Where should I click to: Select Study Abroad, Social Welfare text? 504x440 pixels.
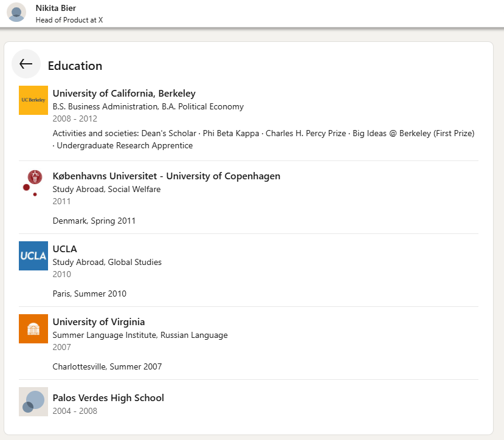pos(107,189)
